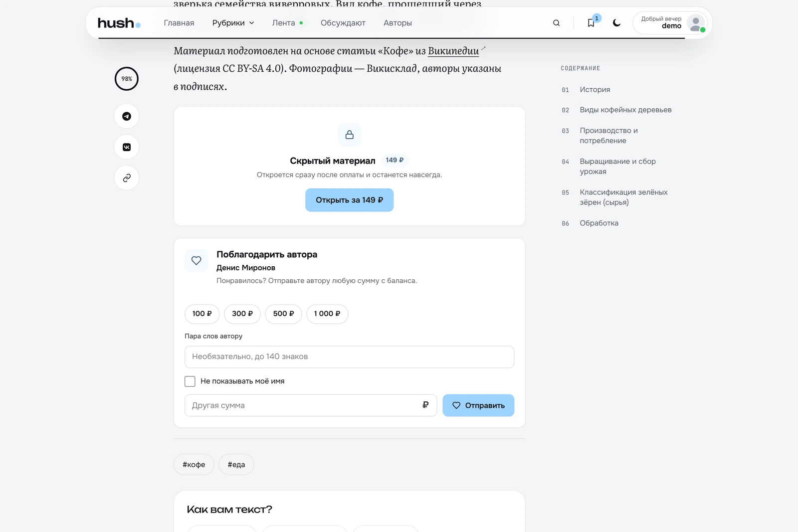Click the 98% reading progress circle
The image size is (798, 532).
[127, 79]
